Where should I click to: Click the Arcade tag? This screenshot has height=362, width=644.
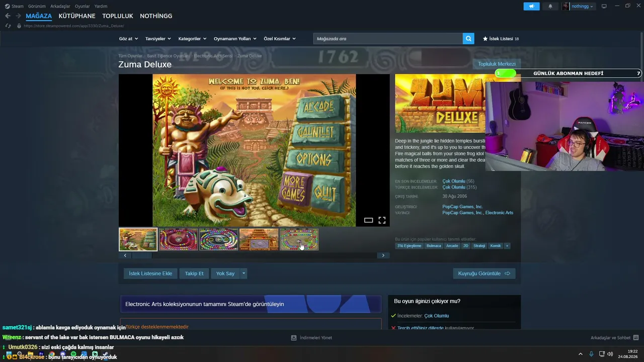[452, 246]
